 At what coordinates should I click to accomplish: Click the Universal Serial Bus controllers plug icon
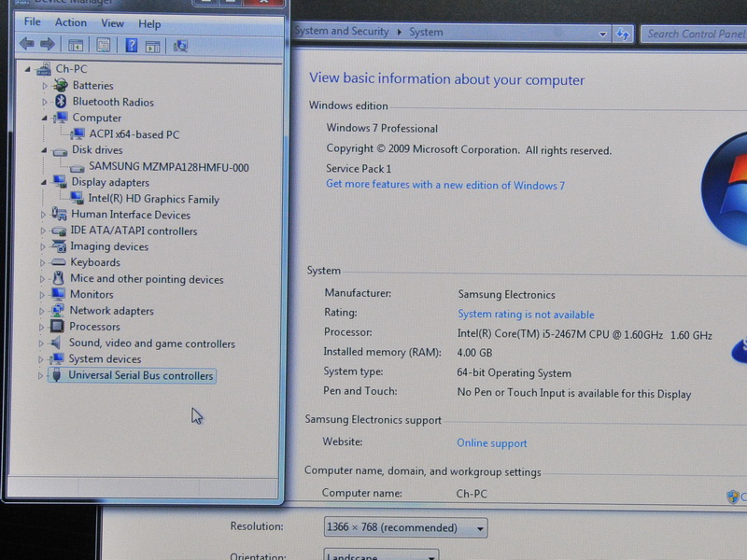point(56,375)
